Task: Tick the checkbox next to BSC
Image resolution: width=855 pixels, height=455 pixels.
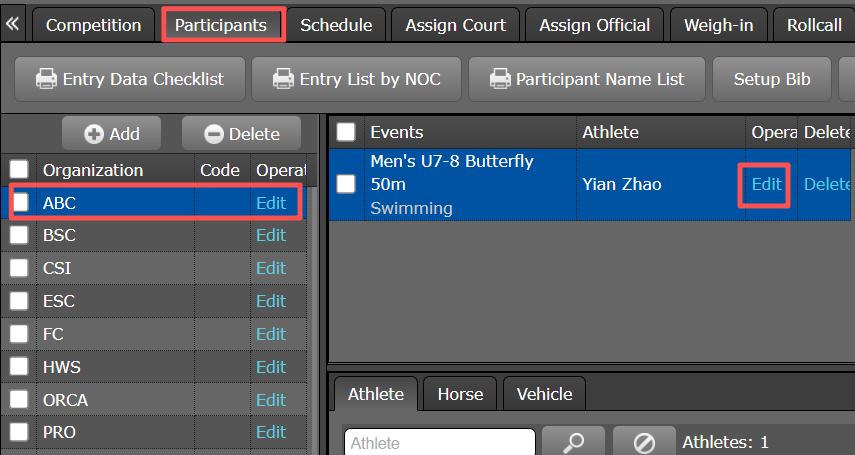Action: [x=20, y=235]
